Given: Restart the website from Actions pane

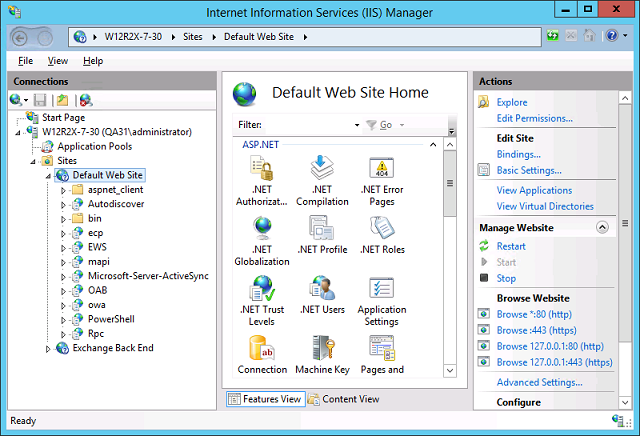Looking at the screenshot, I should pyautogui.click(x=510, y=246).
